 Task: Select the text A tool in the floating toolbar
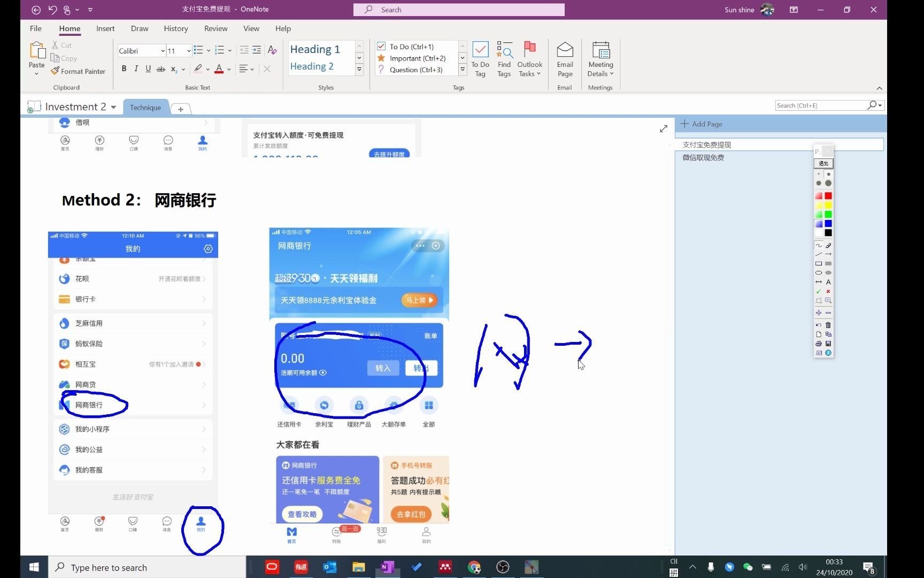(x=828, y=282)
